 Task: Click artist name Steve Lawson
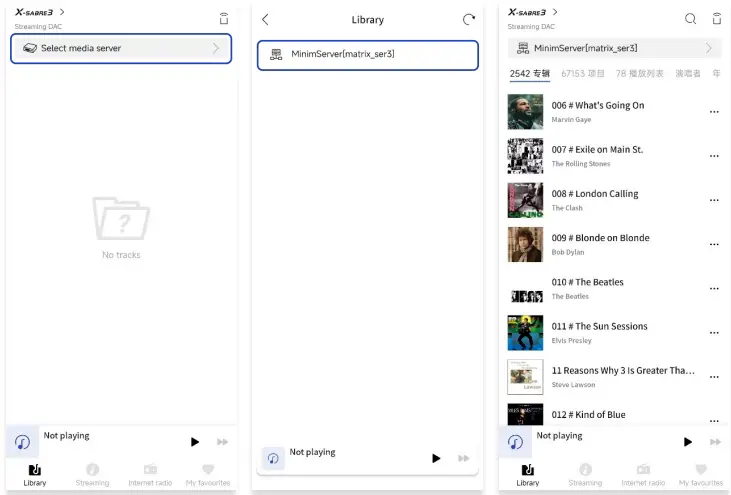pyautogui.click(x=573, y=385)
